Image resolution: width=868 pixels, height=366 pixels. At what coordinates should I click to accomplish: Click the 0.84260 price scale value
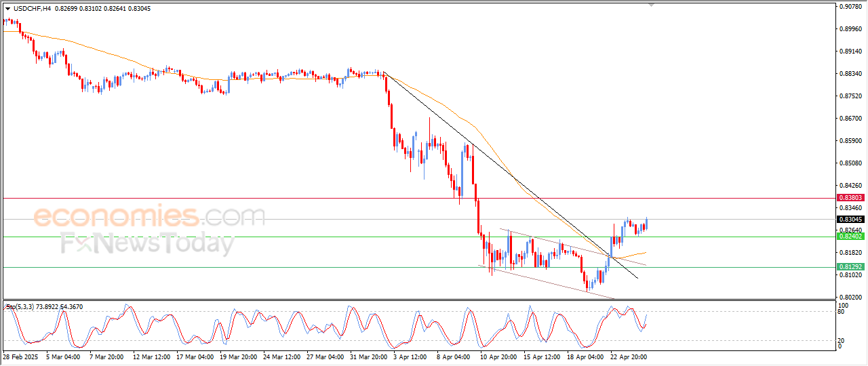click(x=851, y=186)
